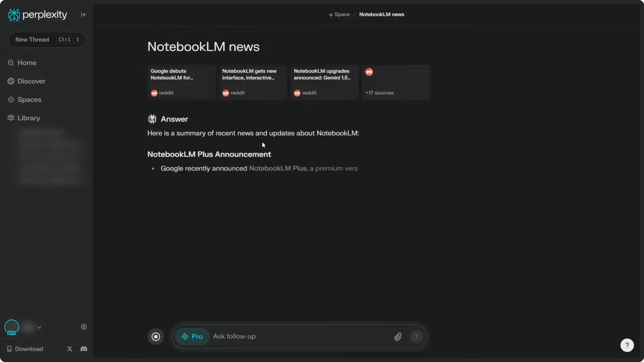644x362 pixels.
Task: Open the Discord icon near Download
Action: point(84,349)
